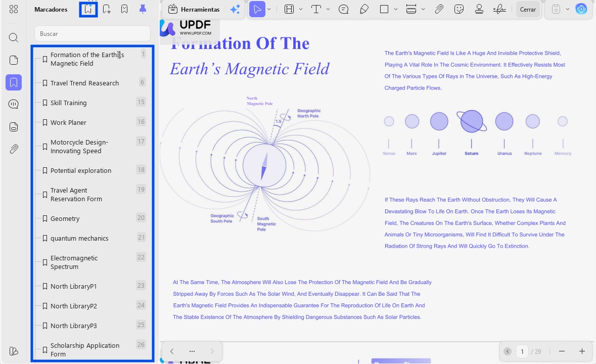Image resolution: width=596 pixels, height=364 pixels.
Task: Open the search panel in the left sidebar
Action: pyautogui.click(x=13, y=37)
